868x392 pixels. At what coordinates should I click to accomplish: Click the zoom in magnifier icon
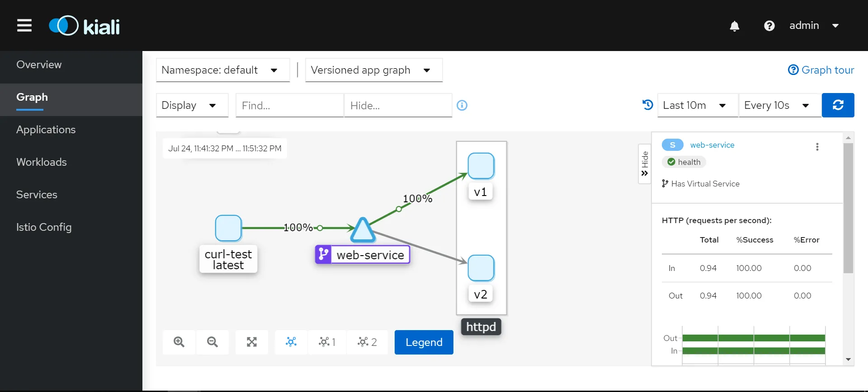coord(179,342)
